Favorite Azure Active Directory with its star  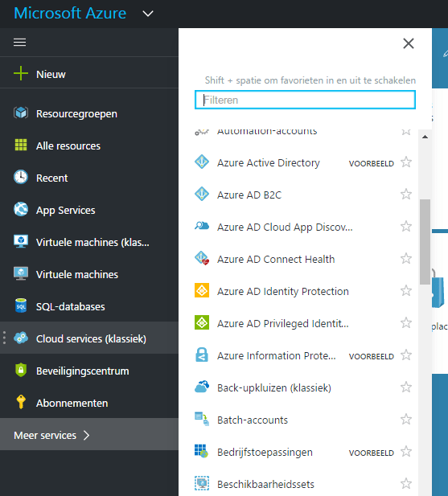(x=406, y=162)
